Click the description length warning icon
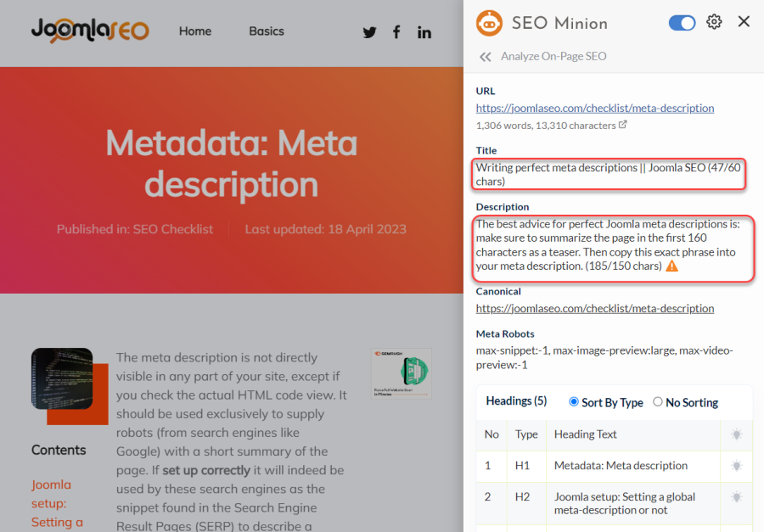Screen dimensions: 764x532 (x=672, y=266)
